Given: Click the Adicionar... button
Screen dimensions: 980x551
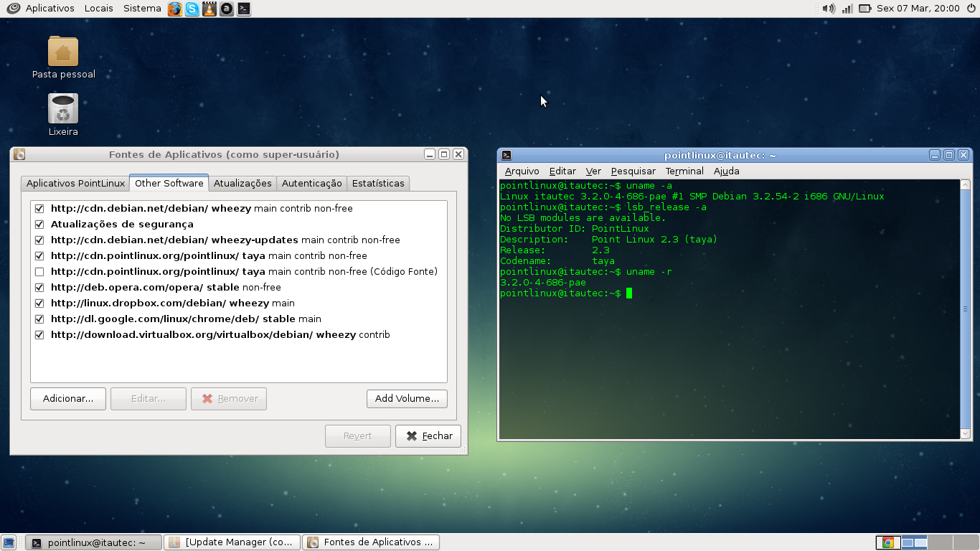Looking at the screenshot, I should [68, 399].
